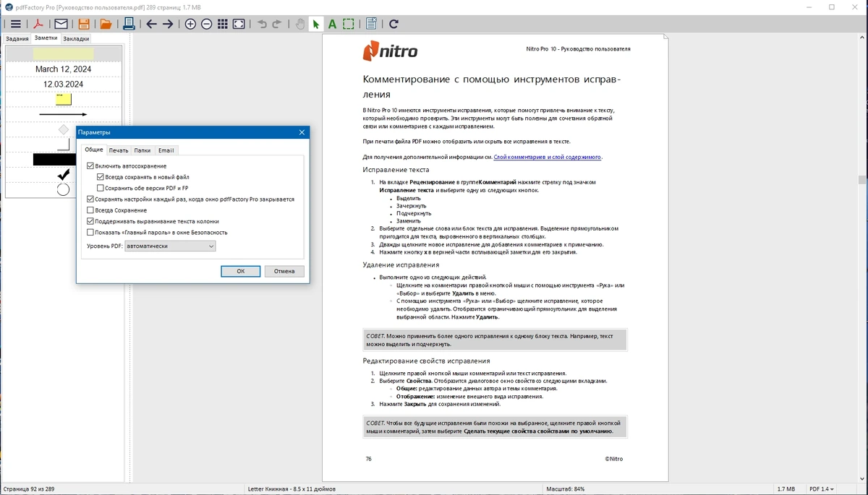Open the PDF 1.4 version dropdown in status bar

(x=822, y=489)
